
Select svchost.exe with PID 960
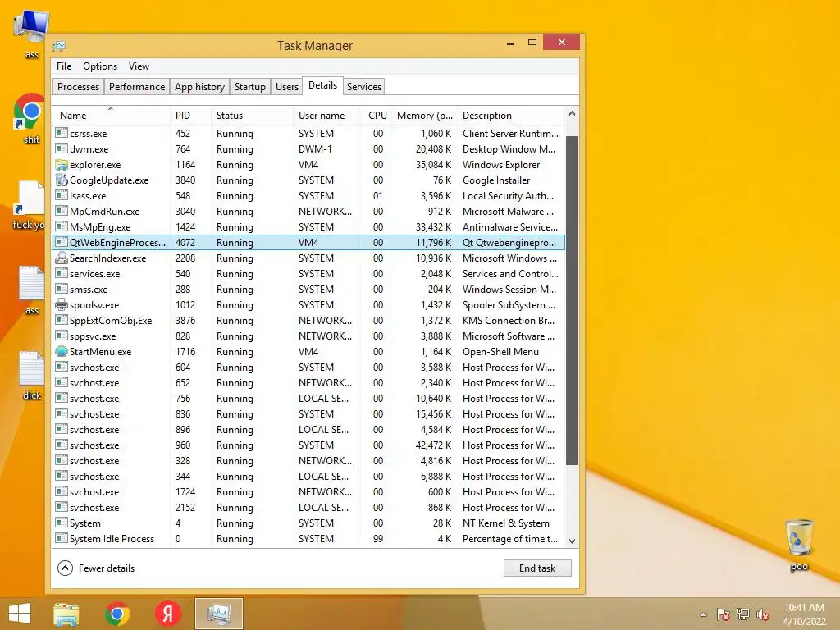pyautogui.click(x=308, y=445)
